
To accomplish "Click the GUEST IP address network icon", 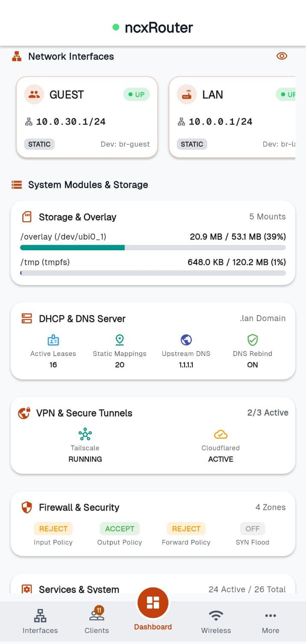I will [29, 122].
